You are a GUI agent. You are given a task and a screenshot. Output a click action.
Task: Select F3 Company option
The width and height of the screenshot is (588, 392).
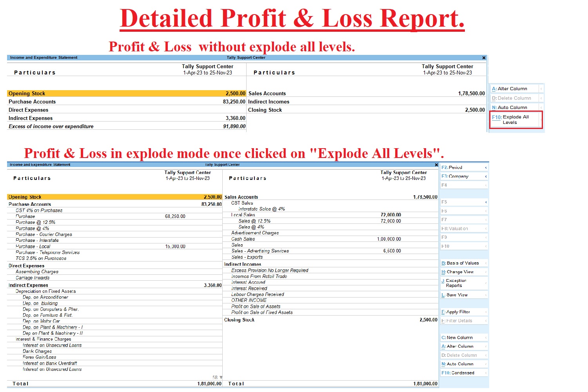[x=455, y=176]
